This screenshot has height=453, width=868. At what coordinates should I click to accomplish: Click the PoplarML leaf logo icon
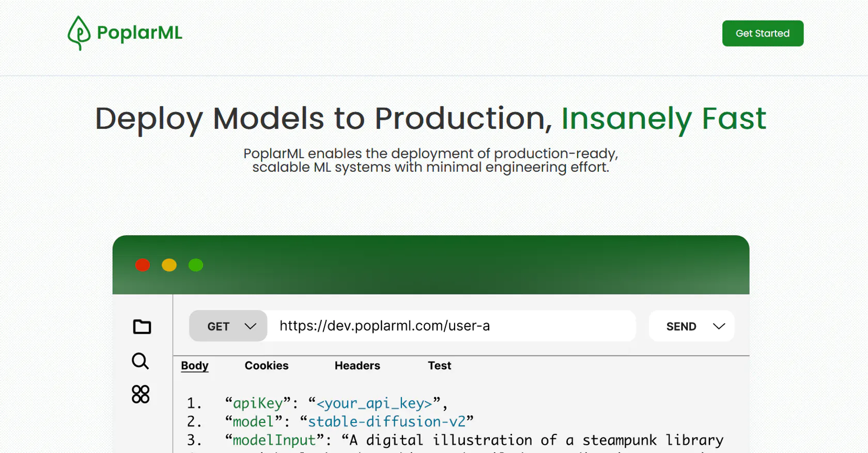click(x=79, y=33)
